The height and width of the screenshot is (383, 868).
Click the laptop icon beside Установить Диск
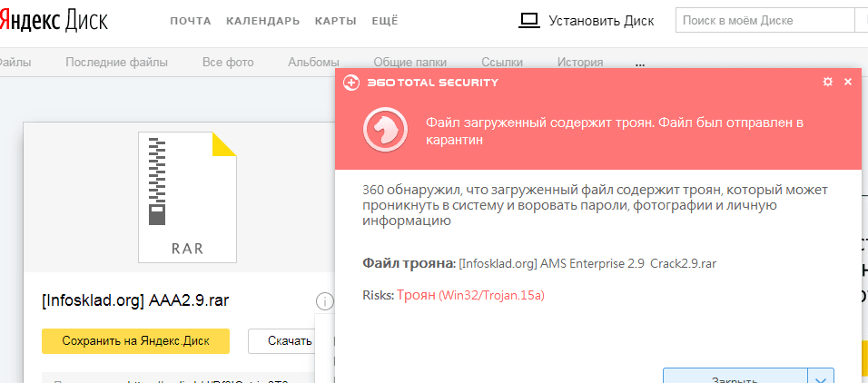pos(528,21)
